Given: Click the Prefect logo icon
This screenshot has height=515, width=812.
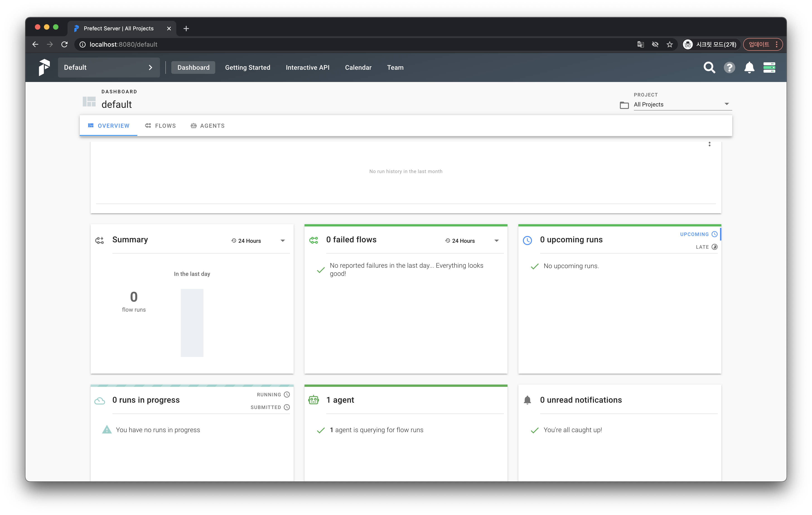Looking at the screenshot, I should [44, 67].
